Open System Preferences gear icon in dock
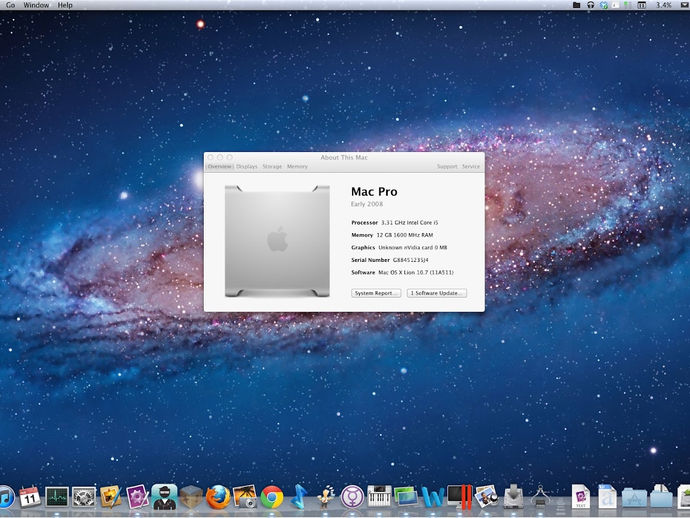The height and width of the screenshot is (518, 690). click(x=84, y=497)
